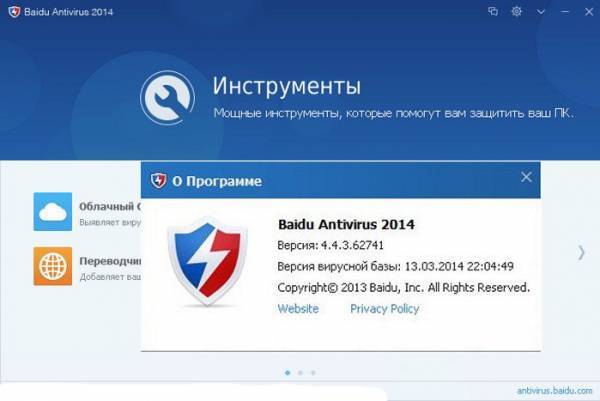This screenshot has height=401, width=600.
Task: Click the Baidu Antivirus 2014 dialog product name
Action: pos(346,224)
